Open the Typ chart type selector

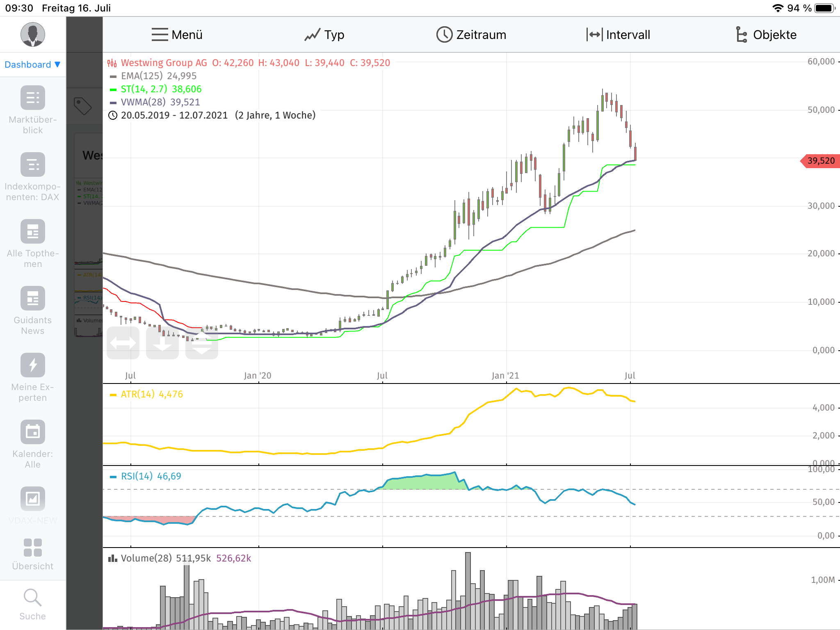[x=324, y=35]
